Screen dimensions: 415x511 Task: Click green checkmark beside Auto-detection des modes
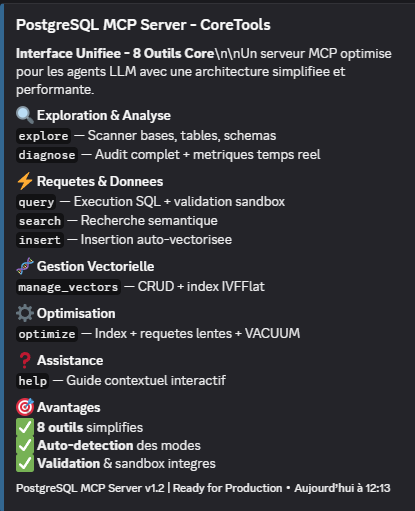coord(25,446)
